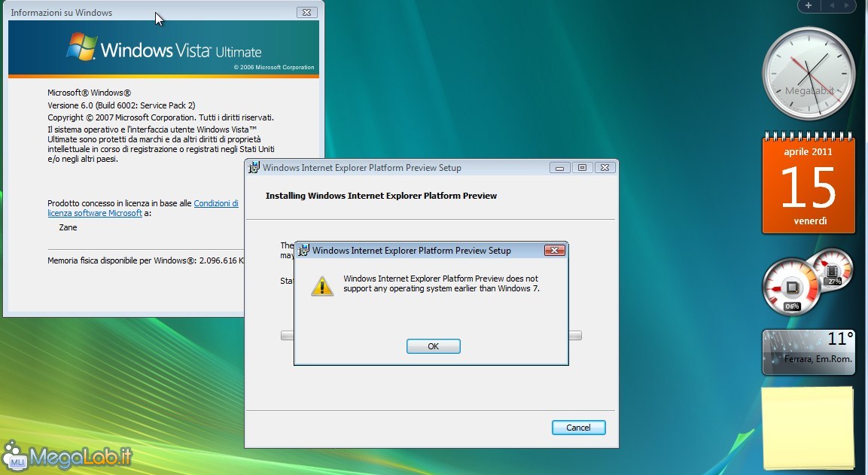868x475 pixels.
Task: Click OK in the error dialog
Action: [x=433, y=346]
